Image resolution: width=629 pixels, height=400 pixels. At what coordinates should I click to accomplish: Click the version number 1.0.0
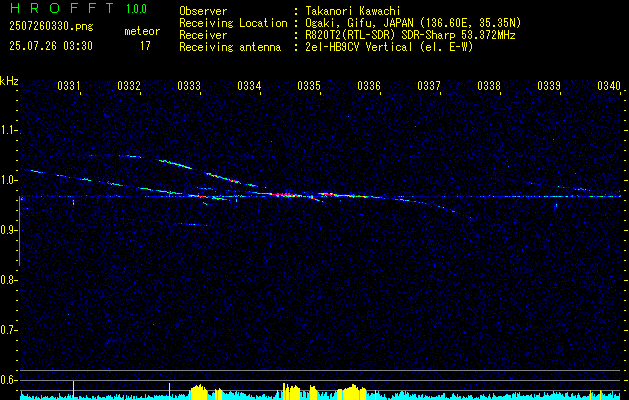pyautogui.click(x=136, y=8)
